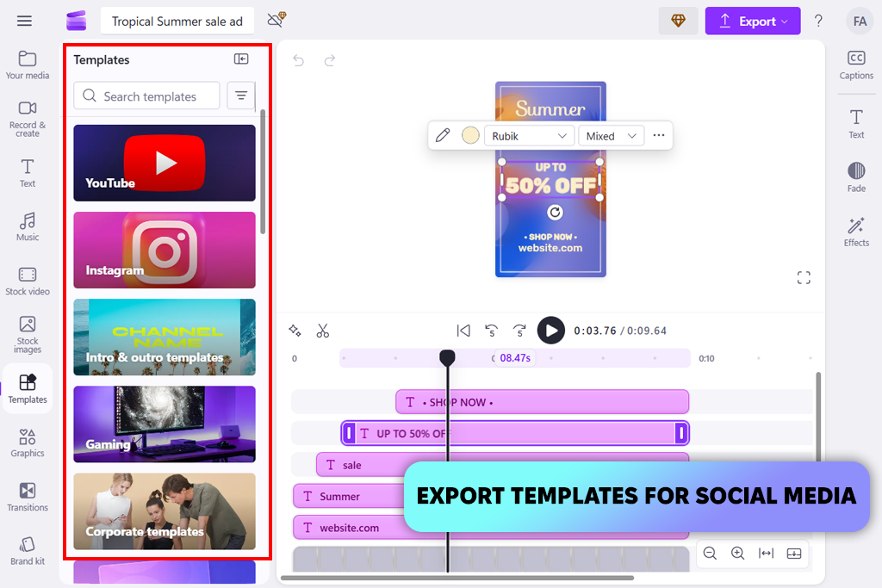Open the YouTube templates category
Image resolution: width=882 pixels, height=588 pixels.
click(165, 163)
